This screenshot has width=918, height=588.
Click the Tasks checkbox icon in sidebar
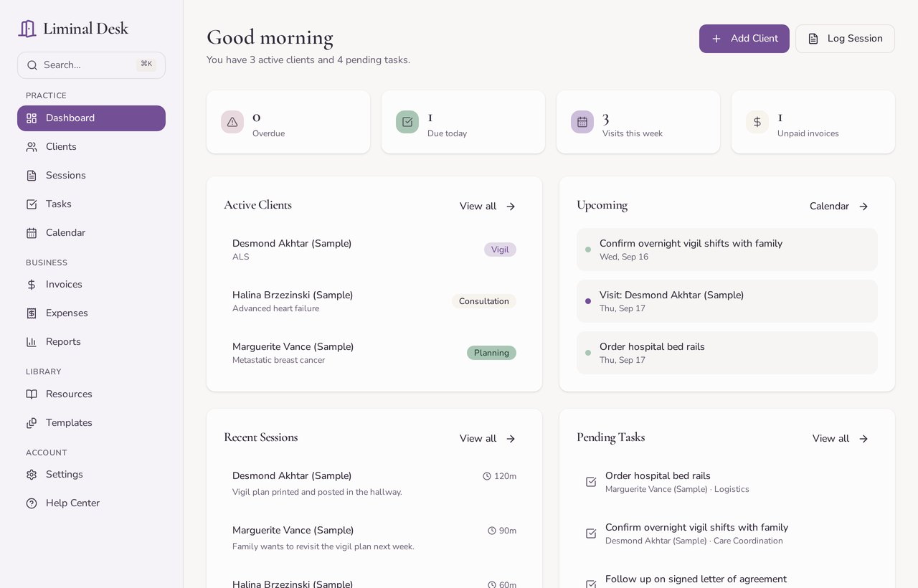click(x=32, y=204)
